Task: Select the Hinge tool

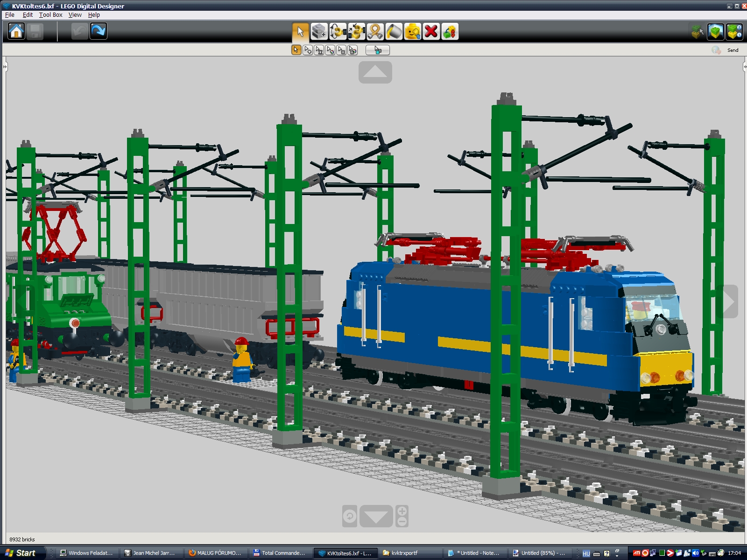Action: (338, 32)
